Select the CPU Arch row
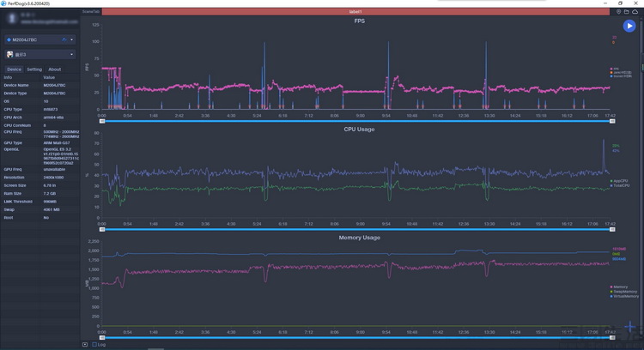 pos(39,118)
